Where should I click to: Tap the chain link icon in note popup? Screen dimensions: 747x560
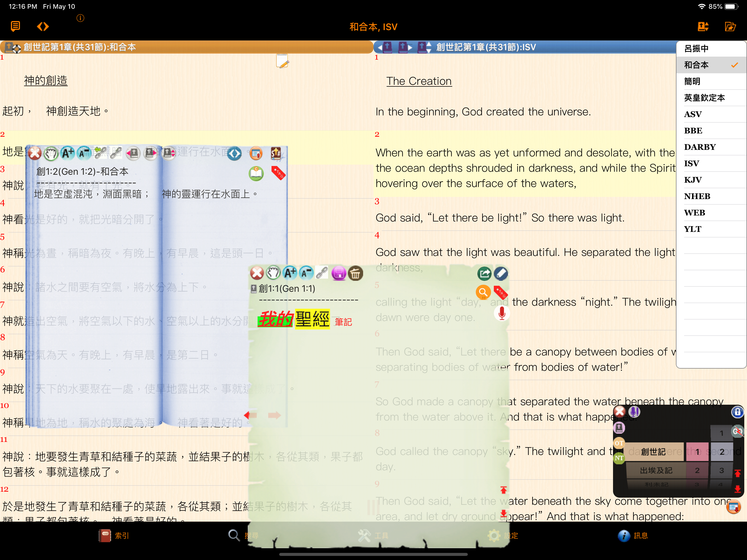322,273
